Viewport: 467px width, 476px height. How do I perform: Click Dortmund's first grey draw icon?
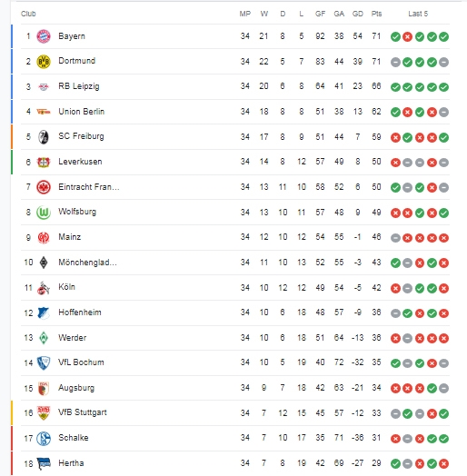point(395,63)
